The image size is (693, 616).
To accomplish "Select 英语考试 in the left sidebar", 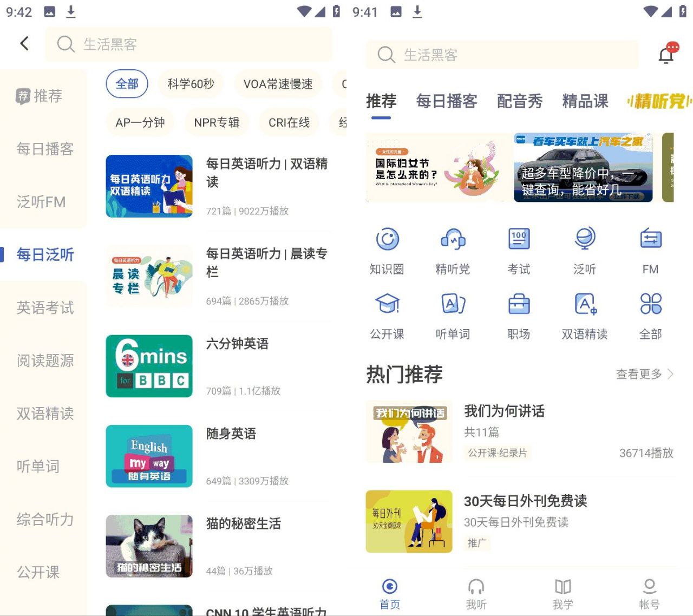I will [45, 307].
